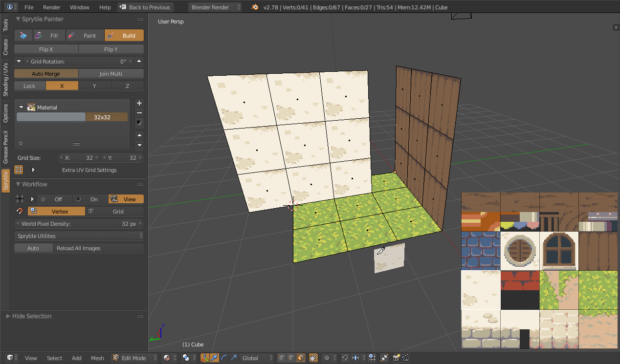This screenshot has height=364, width=620.
Task: Remove the material with the minus button
Action: pos(139,113)
